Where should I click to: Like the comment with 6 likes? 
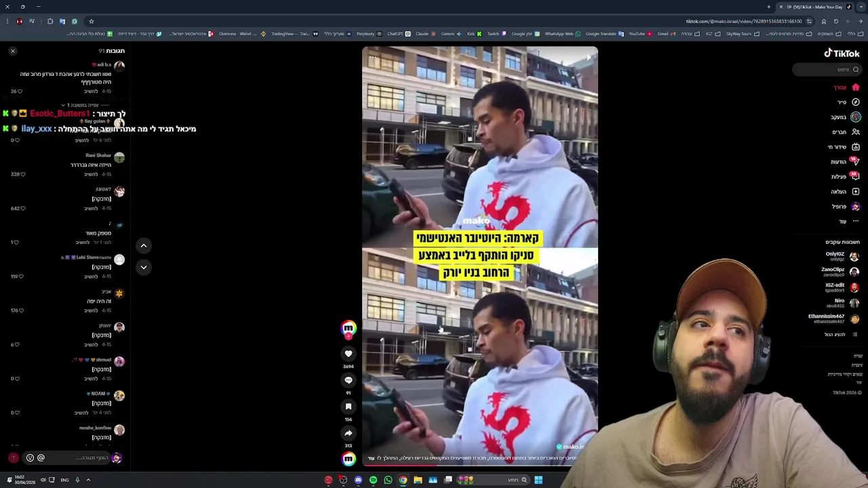pos(18,344)
